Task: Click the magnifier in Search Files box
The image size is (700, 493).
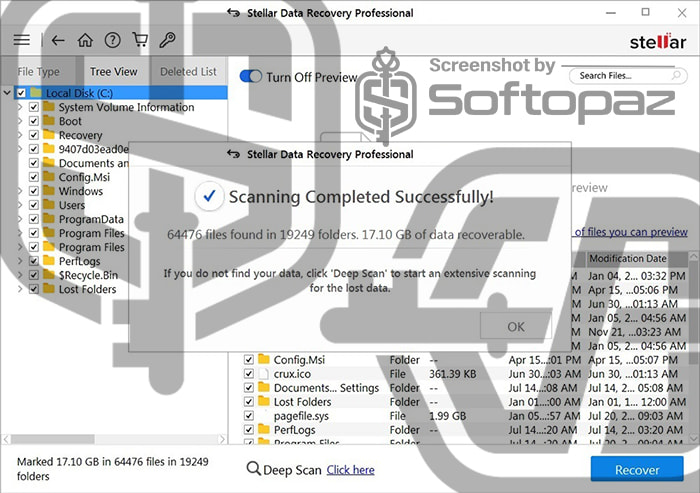Action: pyautogui.click(x=677, y=75)
